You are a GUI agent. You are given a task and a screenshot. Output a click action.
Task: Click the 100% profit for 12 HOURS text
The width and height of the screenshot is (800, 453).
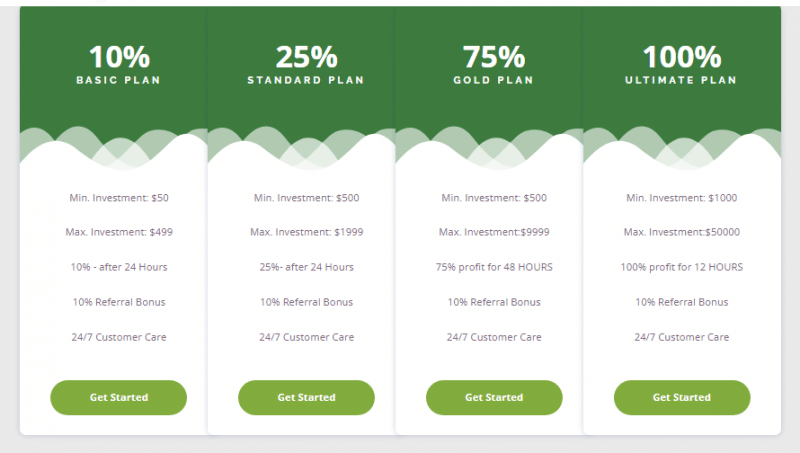(x=682, y=267)
